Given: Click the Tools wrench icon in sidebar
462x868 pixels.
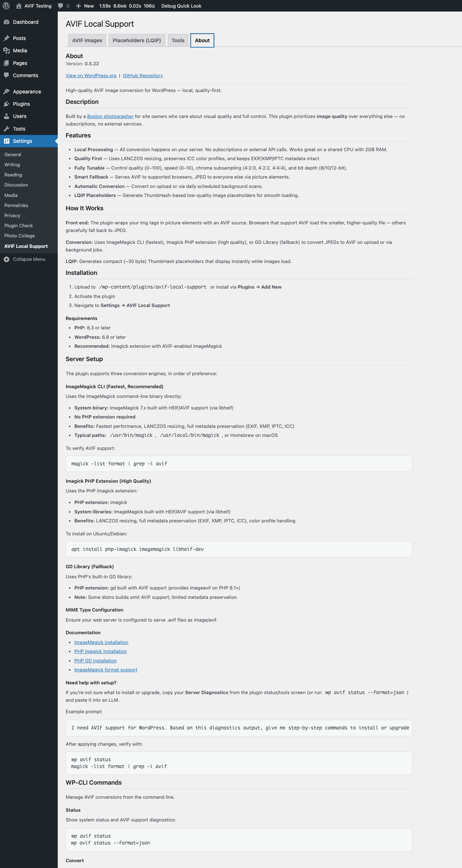Looking at the screenshot, I should point(6,129).
